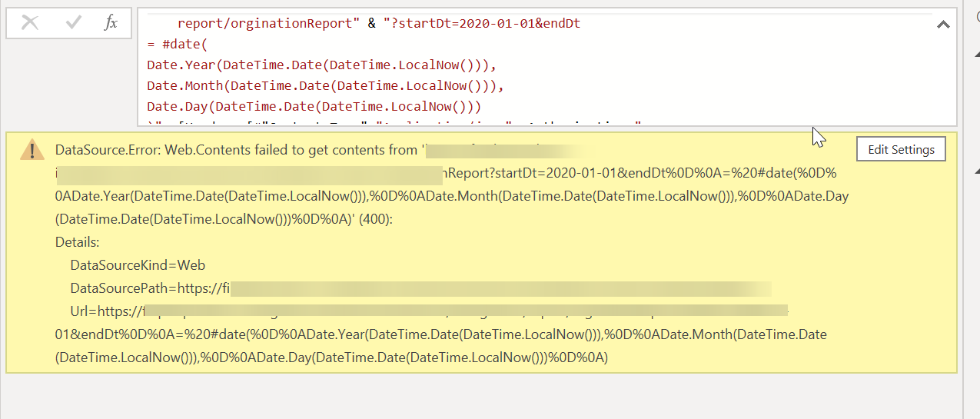Click the fx function icon
The image size is (980, 419).
[x=111, y=23]
